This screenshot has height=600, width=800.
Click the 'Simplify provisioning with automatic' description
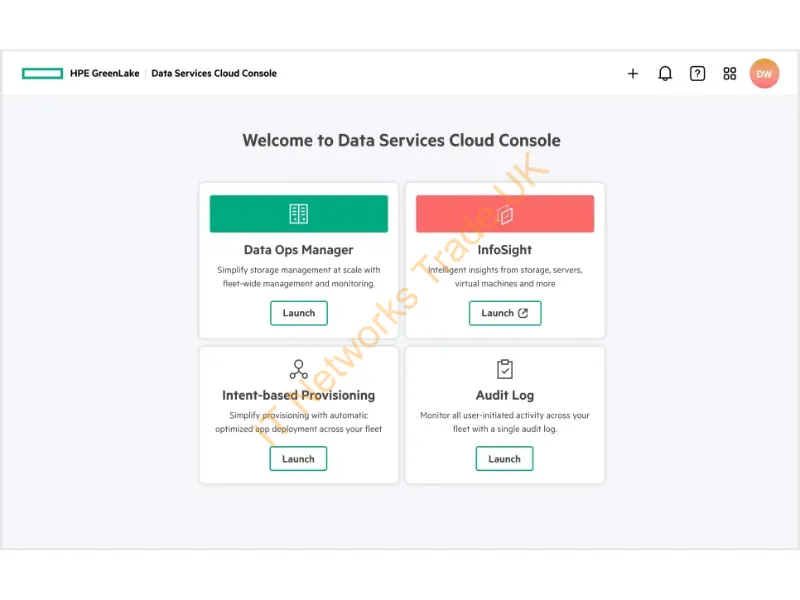[298, 422]
